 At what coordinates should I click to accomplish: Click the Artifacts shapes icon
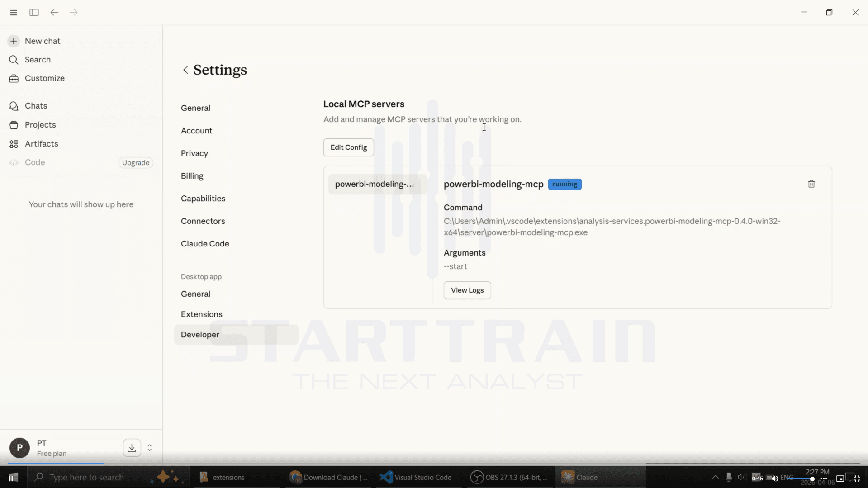[x=14, y=144]
